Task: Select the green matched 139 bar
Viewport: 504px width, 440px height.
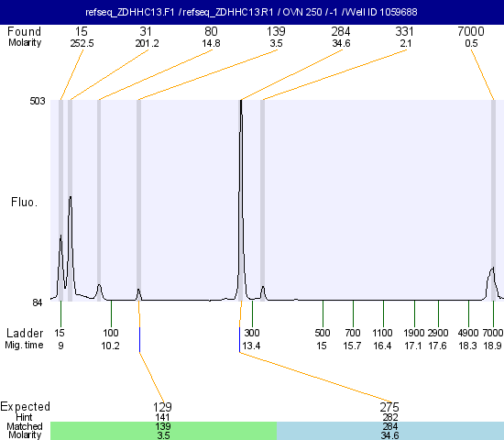Action: click(x=164, y=431)
